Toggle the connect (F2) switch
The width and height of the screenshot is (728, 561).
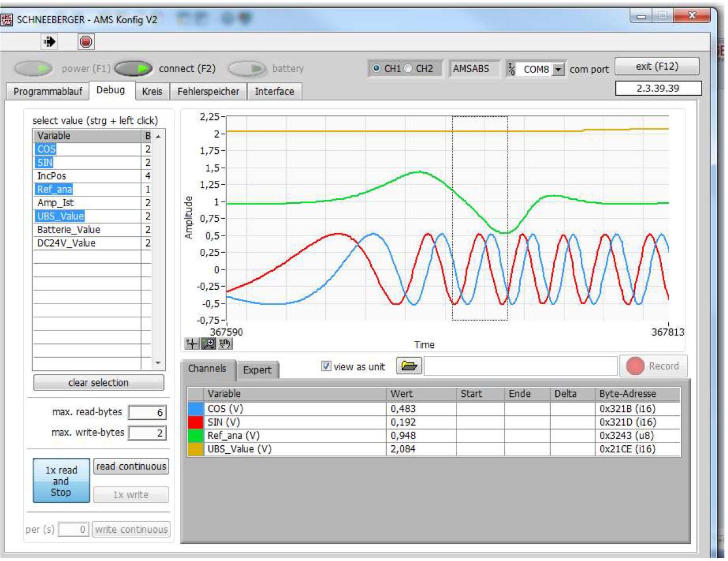pos(134,69)
